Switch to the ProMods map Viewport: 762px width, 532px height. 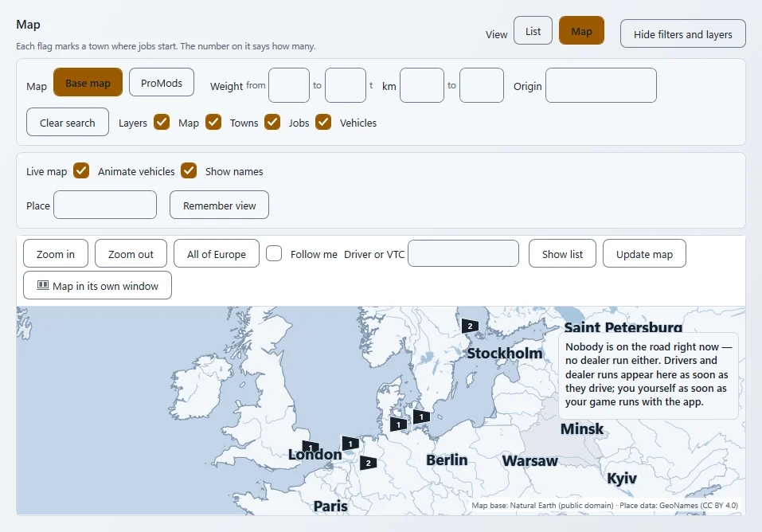point(162,82)
